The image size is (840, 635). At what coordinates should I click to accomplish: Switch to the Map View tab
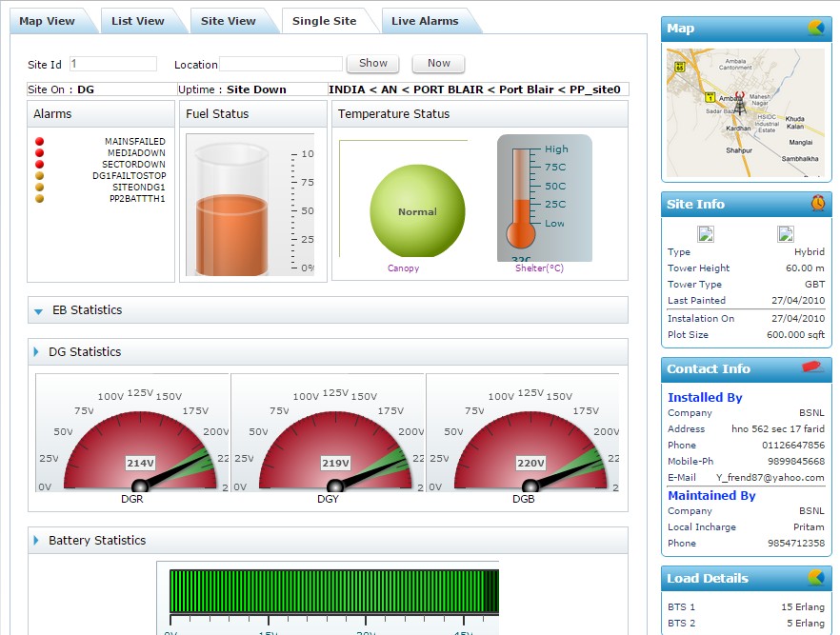[x=47, y=21]
